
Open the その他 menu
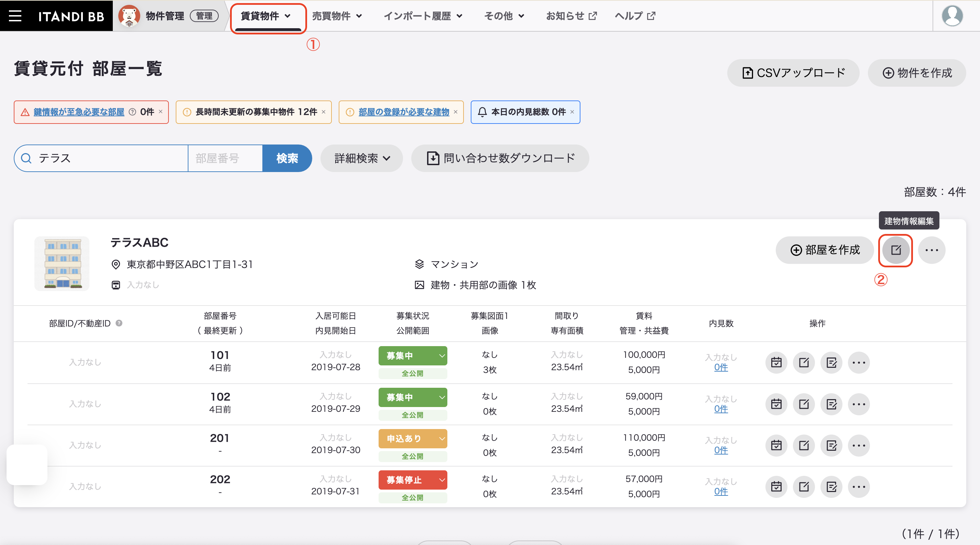coord(504,16)
